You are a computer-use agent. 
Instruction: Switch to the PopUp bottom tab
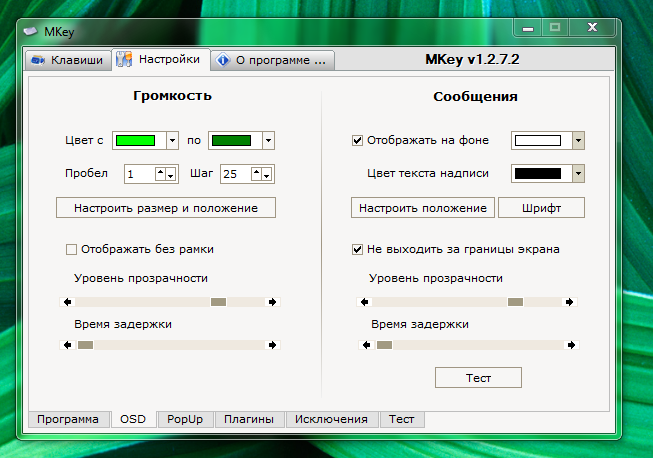point(185,420)
